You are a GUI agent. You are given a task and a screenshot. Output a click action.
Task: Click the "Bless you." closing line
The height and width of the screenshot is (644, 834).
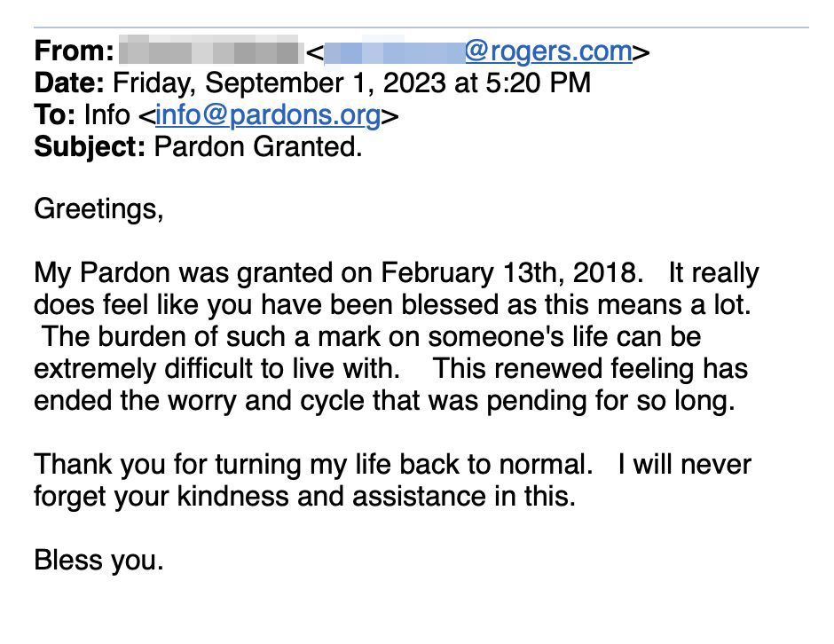98,560
